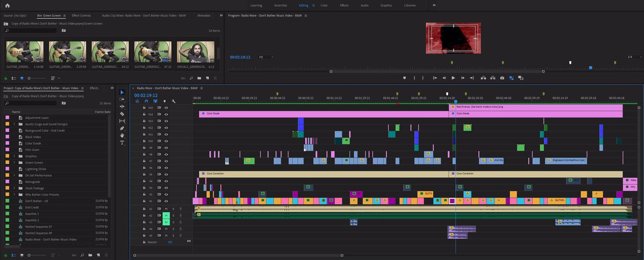Click the Project panel search magnifier icon
This screenshot has height=260, width=644.
pos(6,103)
